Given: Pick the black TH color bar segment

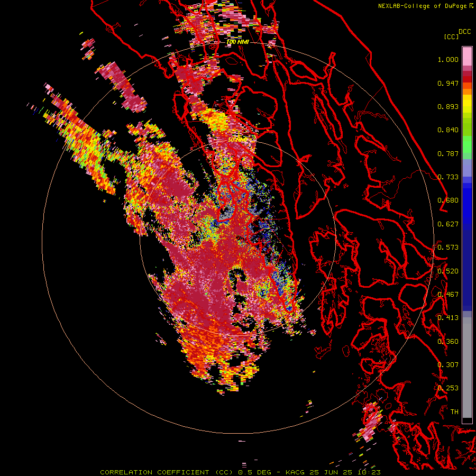Looking at the screenshot, I should pyautogui.click(x=467, y=420).
